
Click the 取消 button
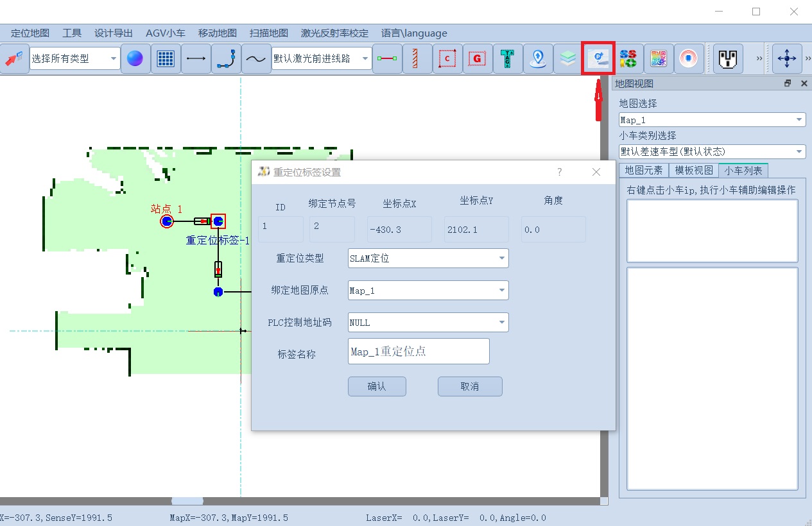(470, 386)
